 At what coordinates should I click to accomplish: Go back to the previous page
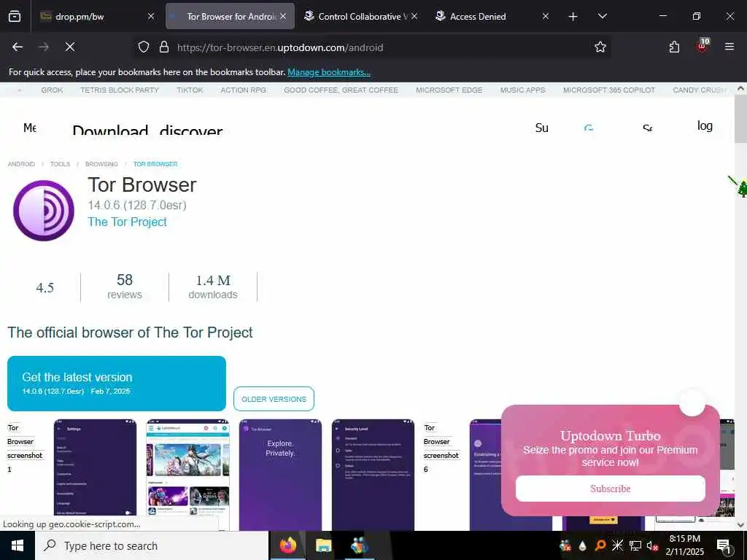tap(18, 47)
